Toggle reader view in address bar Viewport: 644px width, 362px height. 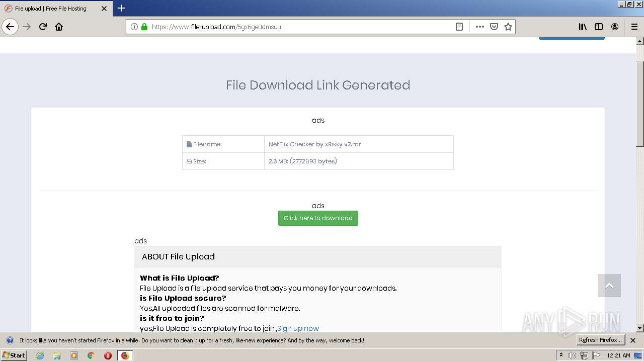pos(459,27)
